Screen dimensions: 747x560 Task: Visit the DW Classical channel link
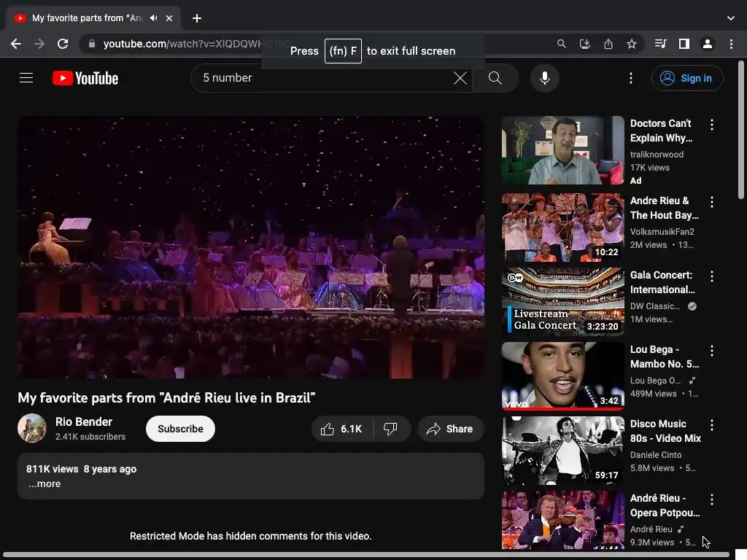click(655, 306)
